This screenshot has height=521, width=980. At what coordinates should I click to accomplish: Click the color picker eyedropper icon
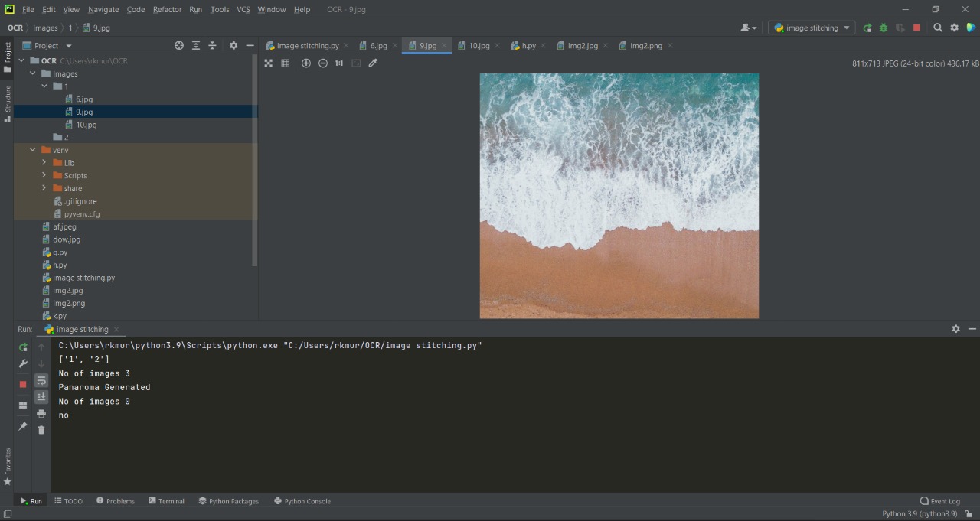coord(373,63)
